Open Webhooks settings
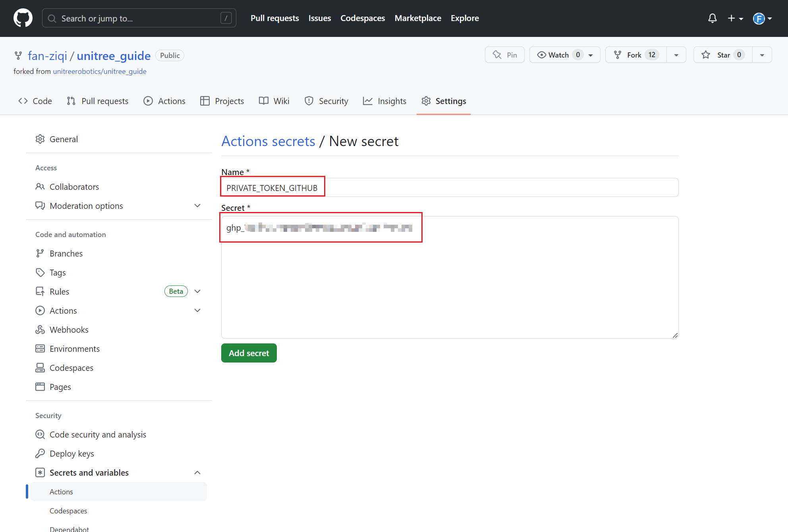This screenshot has height=532, width=788. pos(119,330)
